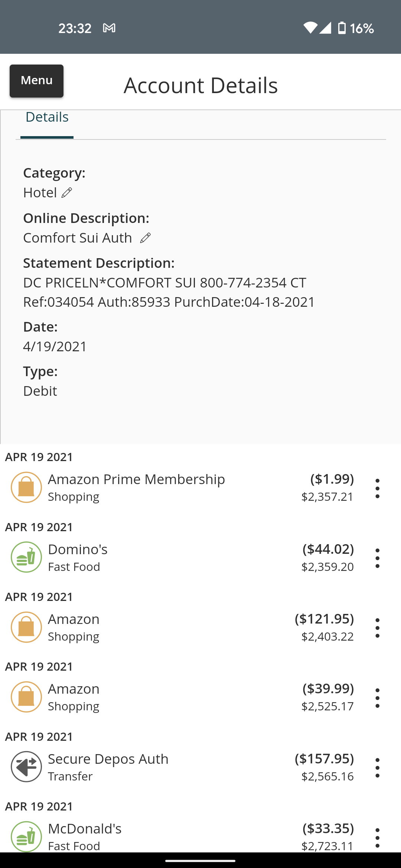Tap the McDonald's fast food icon
The width and height of the screenshot is (401, 868).
point(26,836)
